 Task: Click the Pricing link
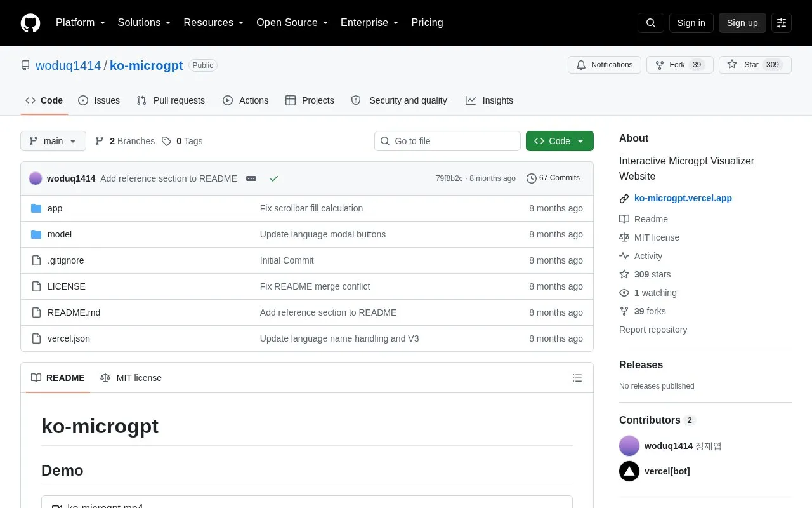coord(427,23)
